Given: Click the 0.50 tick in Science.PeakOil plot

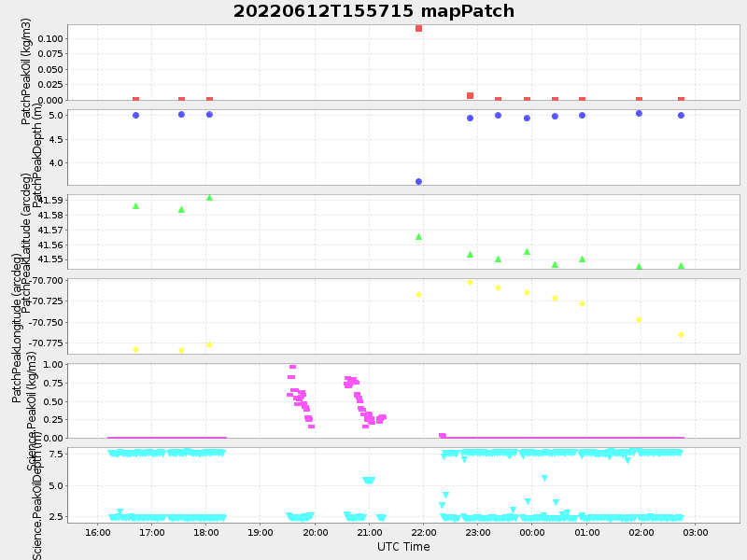Looking at the screenshot, I should (53, 401).
